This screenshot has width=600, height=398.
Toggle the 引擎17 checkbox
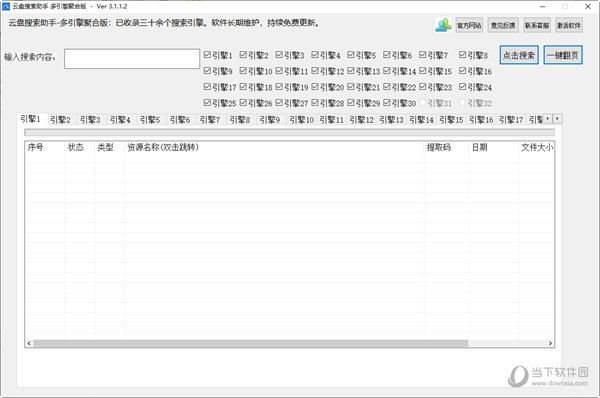coord(207,87)
